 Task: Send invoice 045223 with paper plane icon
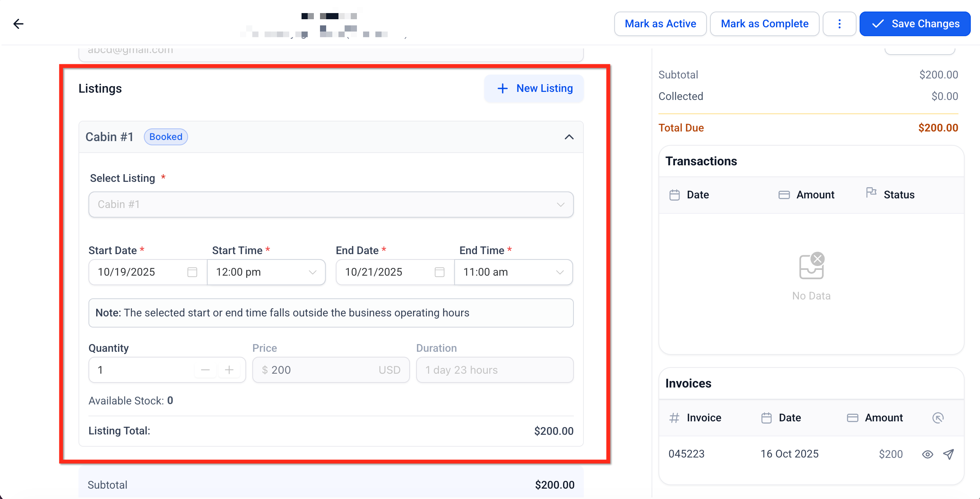[x=948, y=454]
